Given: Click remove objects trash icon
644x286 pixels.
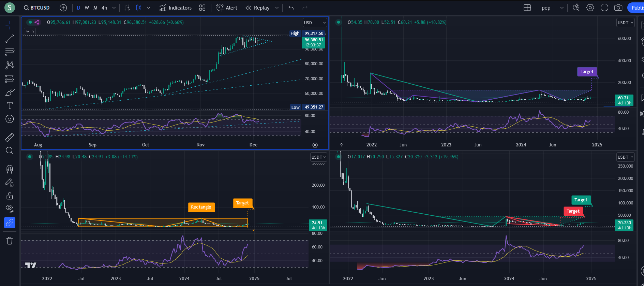Looking at the screenshot, I should [x=10, y=241].
